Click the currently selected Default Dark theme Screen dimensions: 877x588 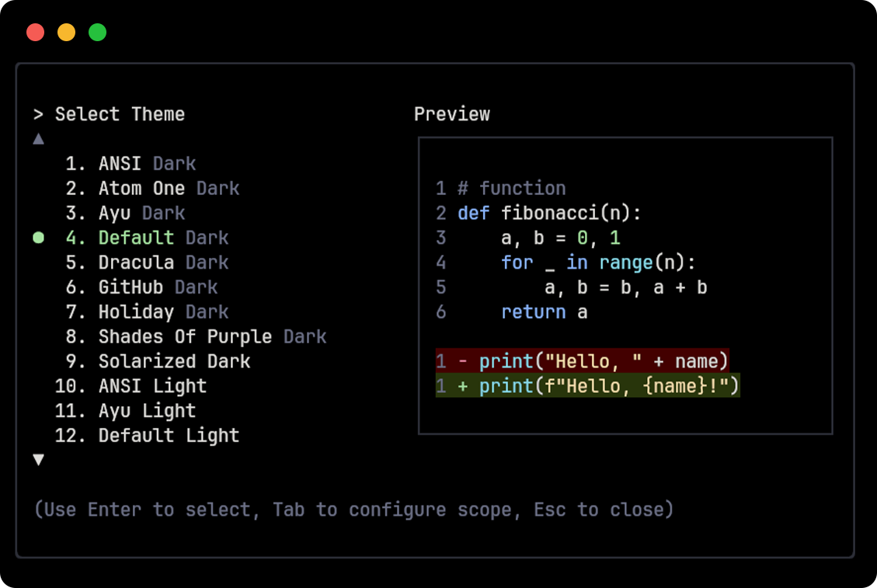[163, 238]
